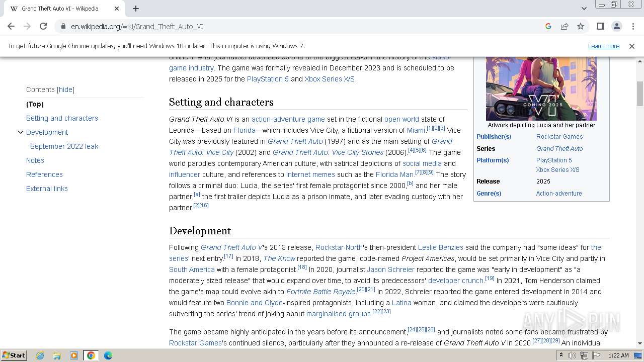Follow the social media link
The height and width of the screenshot is (362, 644).
pos(422,163)
